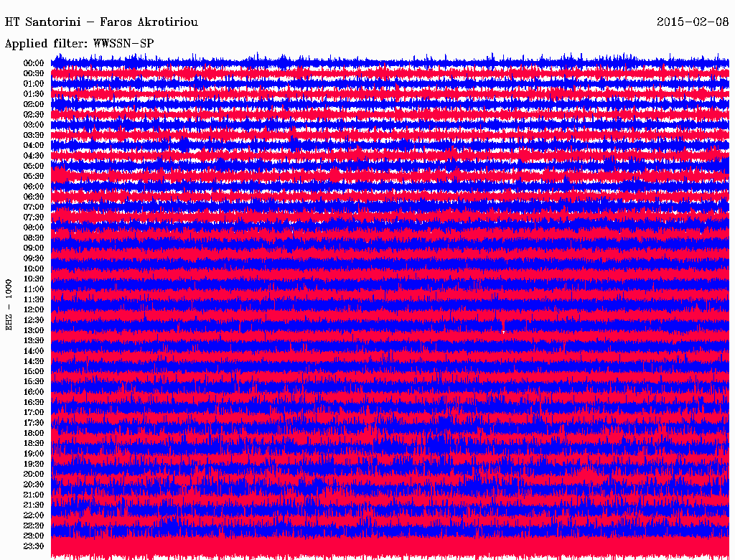Select the 05:00 time label
Image resolution: width=735 pixels, height=560 pixels.
click(34, 166)
